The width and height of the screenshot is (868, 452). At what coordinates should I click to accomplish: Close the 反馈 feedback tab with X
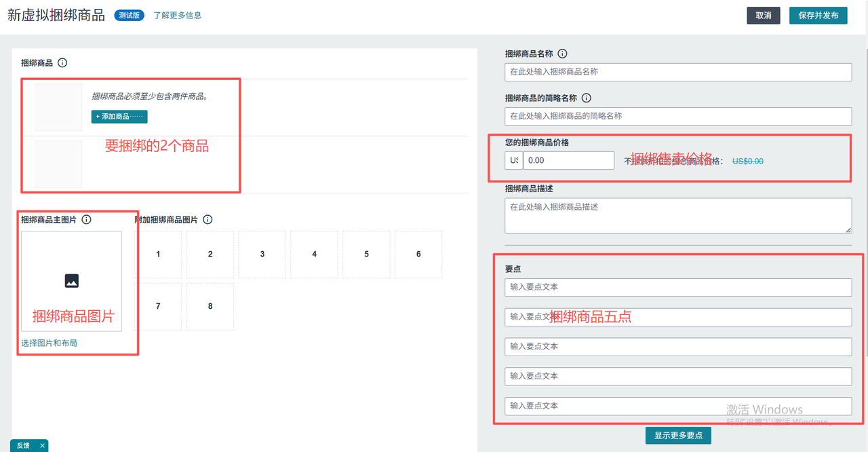[x=42, y=446]
